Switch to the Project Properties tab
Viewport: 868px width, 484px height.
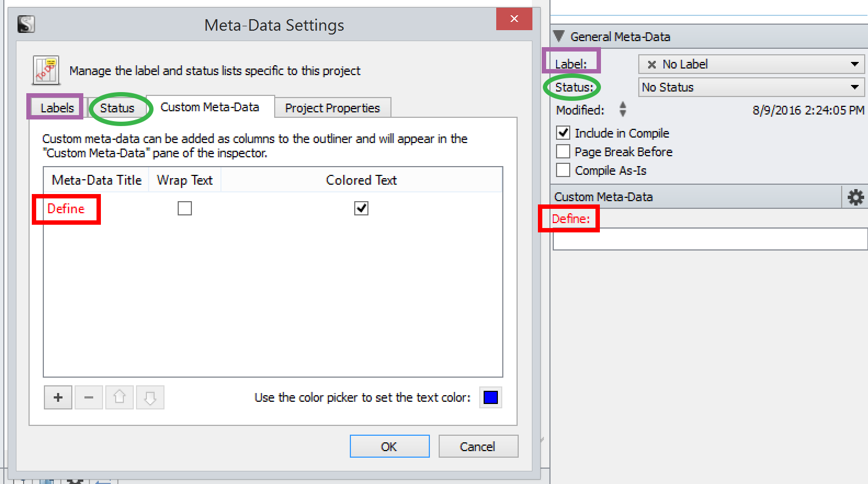[332, 108]
